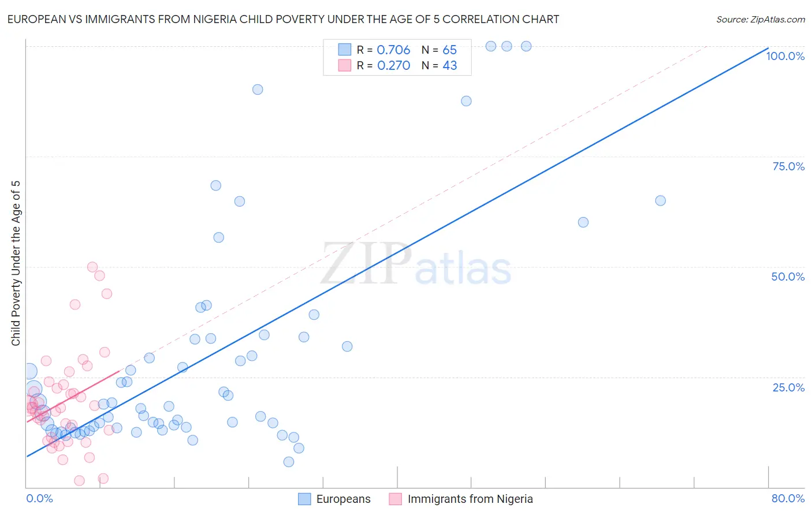Click the pink Immigrants from Nigeria legend swatch
812x515 pixels.
395,499
